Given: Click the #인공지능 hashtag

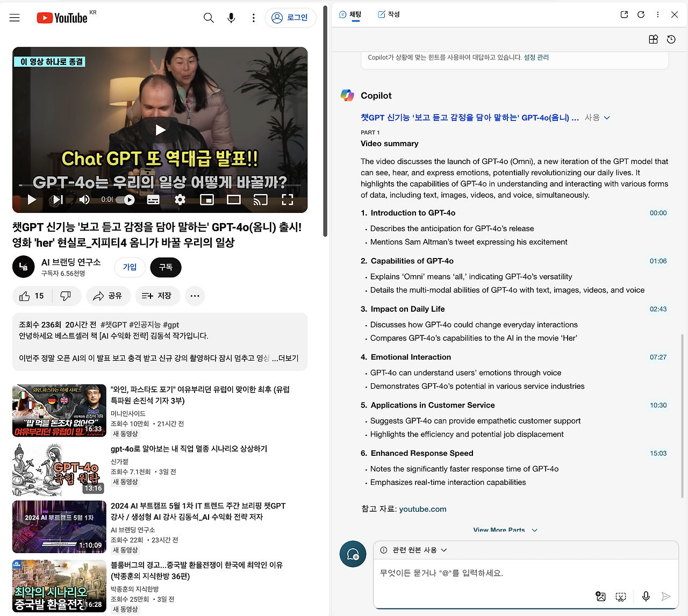Looking at the screenshot, I should (x=145, y=325).
